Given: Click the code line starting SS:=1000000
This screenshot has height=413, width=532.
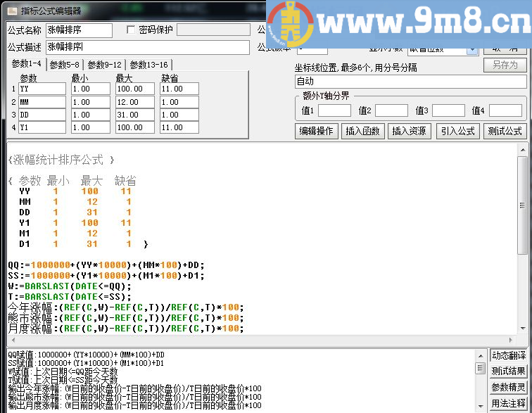Looking at the screenshot, I should click(x=106, y=276).
